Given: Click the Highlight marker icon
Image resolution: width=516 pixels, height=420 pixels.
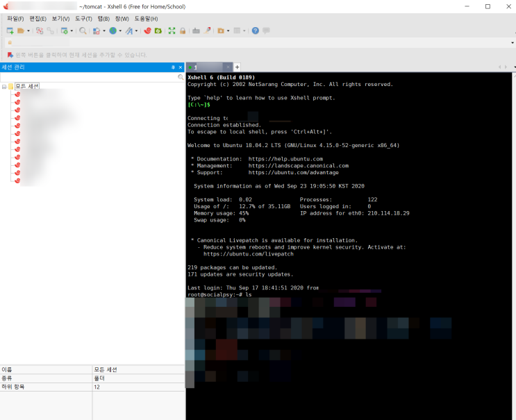Looking at the screenshot, I should click(208, 31).
